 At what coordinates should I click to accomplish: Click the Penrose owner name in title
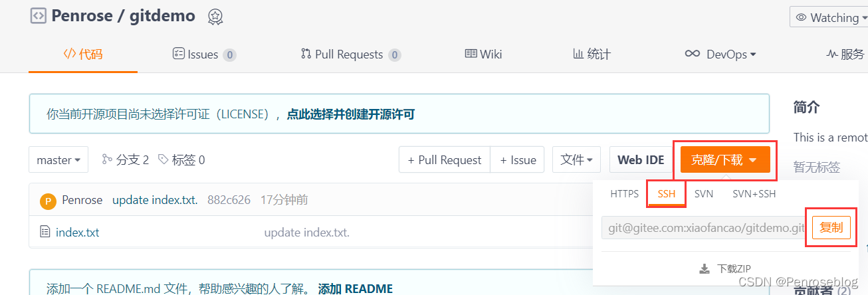[83, 15]
